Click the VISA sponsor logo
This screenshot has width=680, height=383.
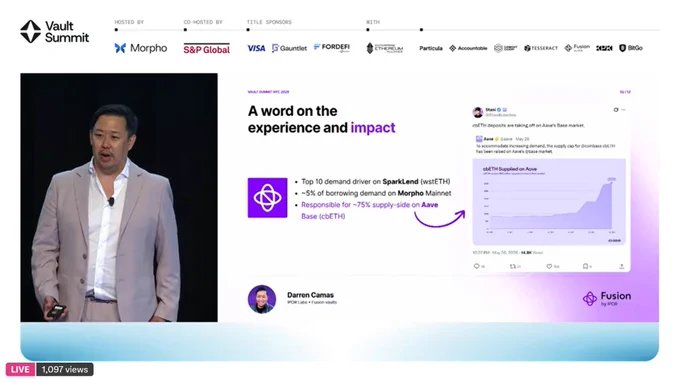[x=256, y=48]
